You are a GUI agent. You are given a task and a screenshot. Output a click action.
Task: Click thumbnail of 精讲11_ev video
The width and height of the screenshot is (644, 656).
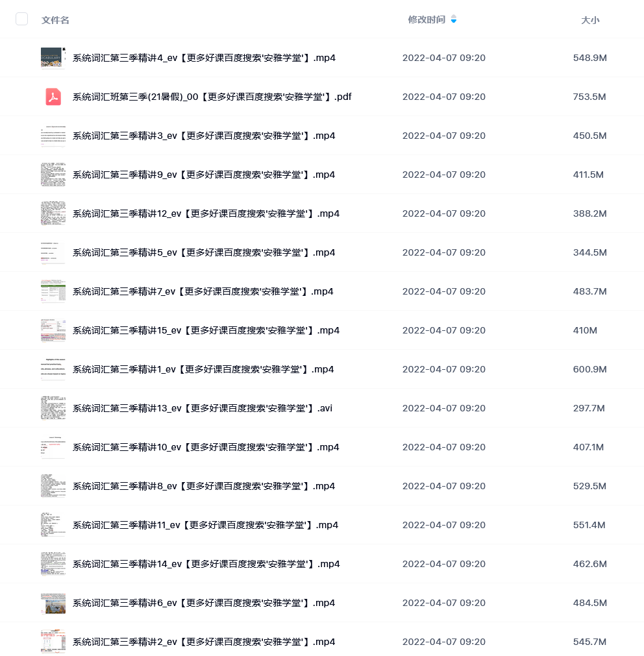pos(53,525)
